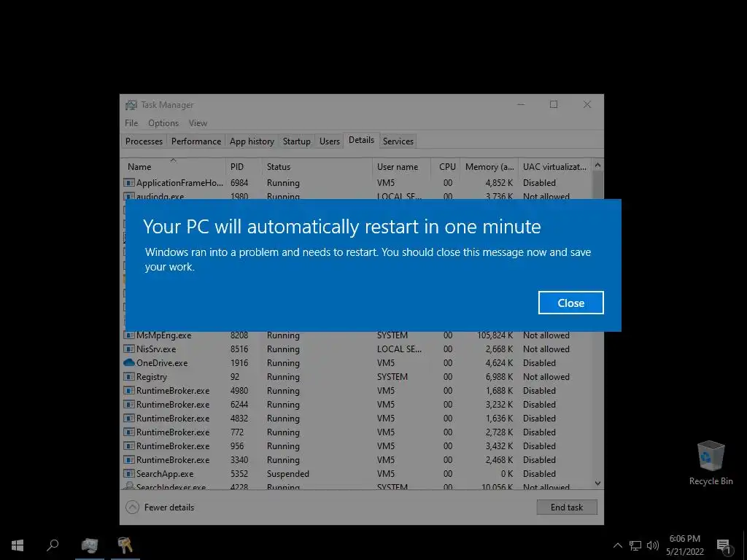
Task: Click the 4,852 K memory value
Action: pos(499,183)
